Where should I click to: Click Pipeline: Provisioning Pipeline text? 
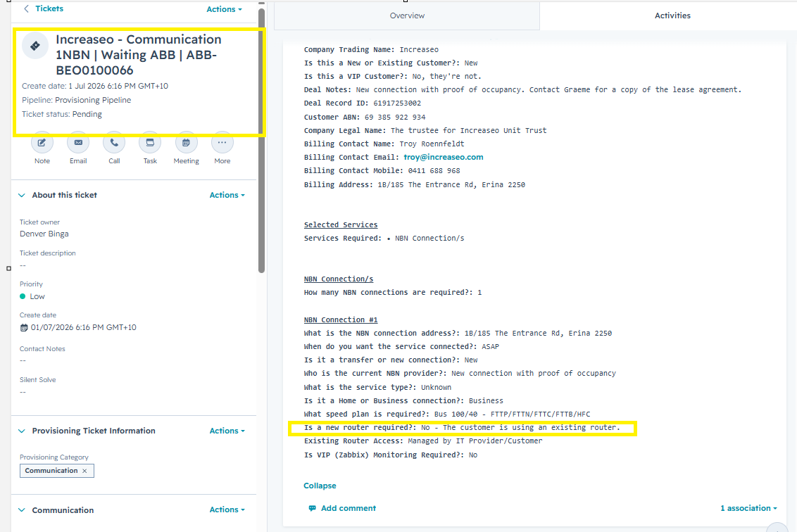[x=76, y=100]
